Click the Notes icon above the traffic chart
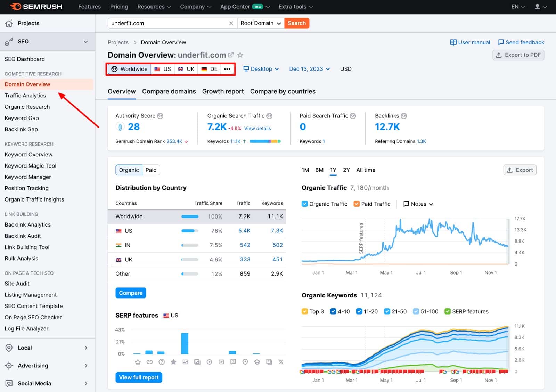This screenshot has height=392, width=556. [406, 204]
